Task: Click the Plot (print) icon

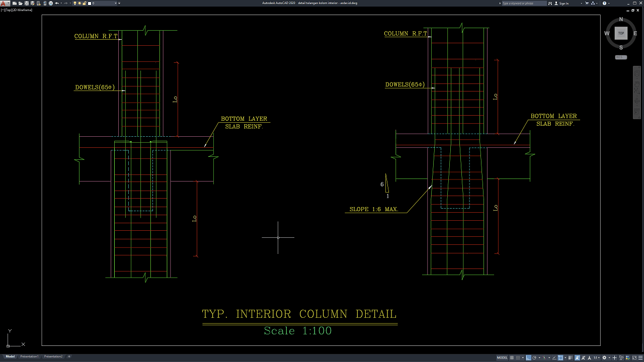Action: click(50, 3)
